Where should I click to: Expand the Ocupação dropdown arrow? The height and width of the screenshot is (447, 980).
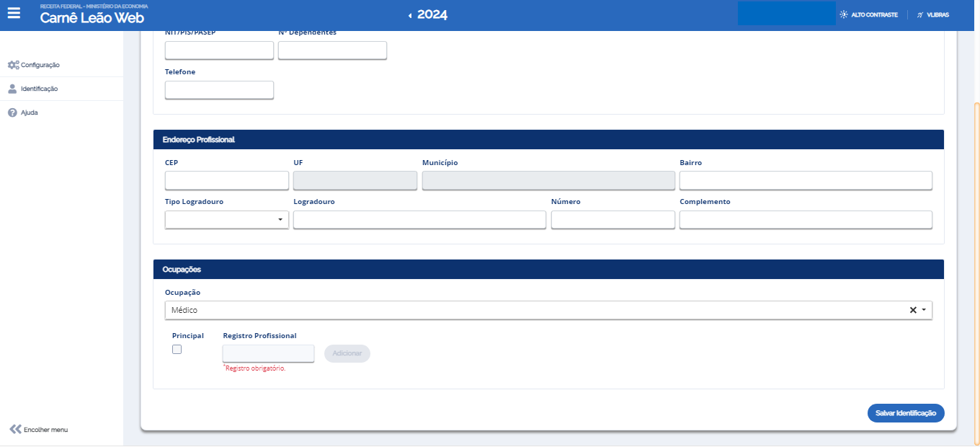coord(924,310)
